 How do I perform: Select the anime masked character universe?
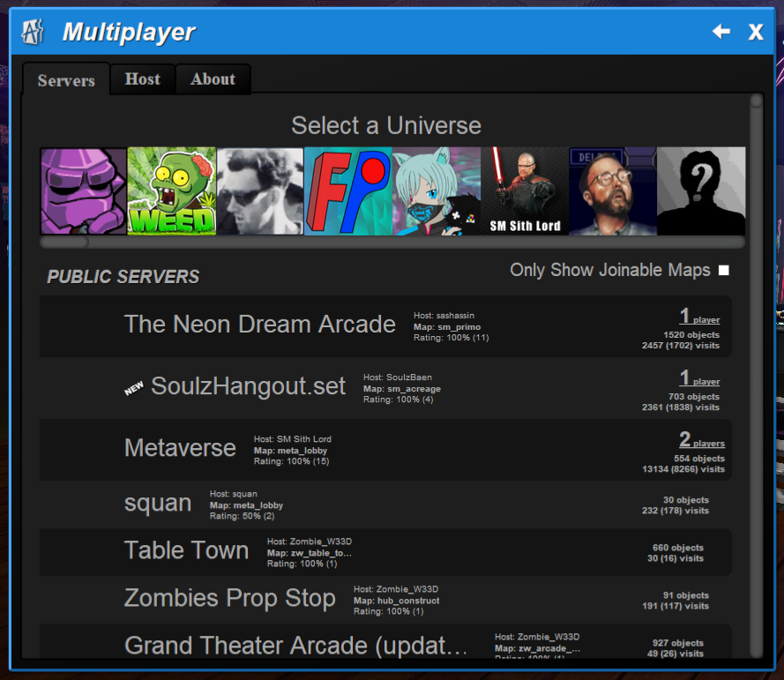tap(437, 191)
